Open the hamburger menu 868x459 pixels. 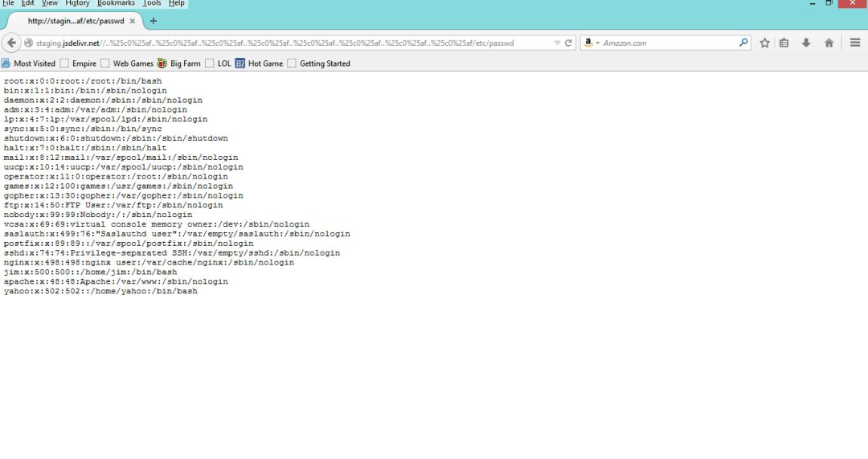(854, 43)
